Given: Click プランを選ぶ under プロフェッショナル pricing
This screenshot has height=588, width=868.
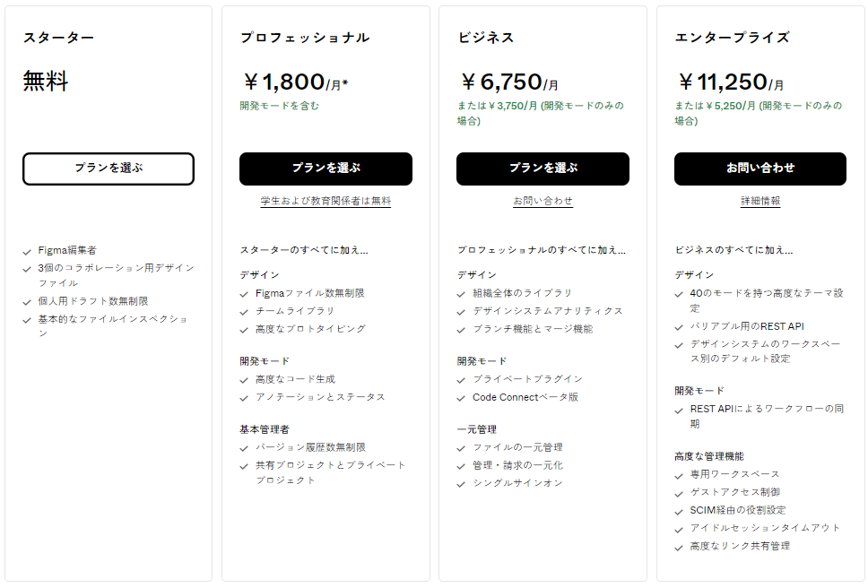Looking at the screenshot, I should (x=325, y=169).
